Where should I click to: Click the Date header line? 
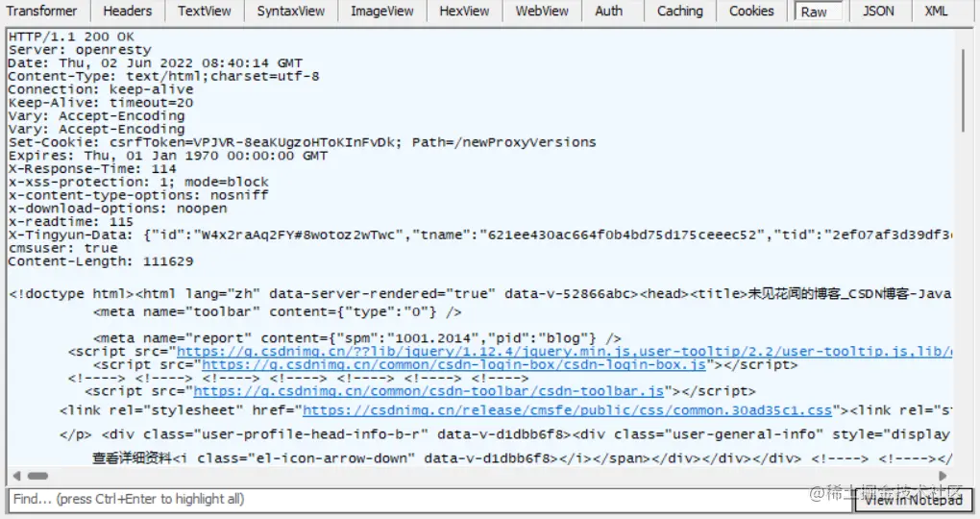click(x=155, y=62)
